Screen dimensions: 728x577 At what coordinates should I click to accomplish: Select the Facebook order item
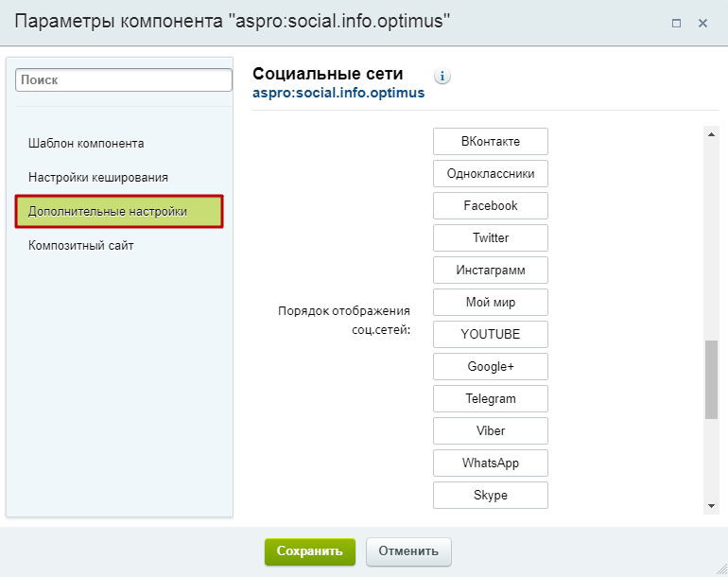[491, 205]
